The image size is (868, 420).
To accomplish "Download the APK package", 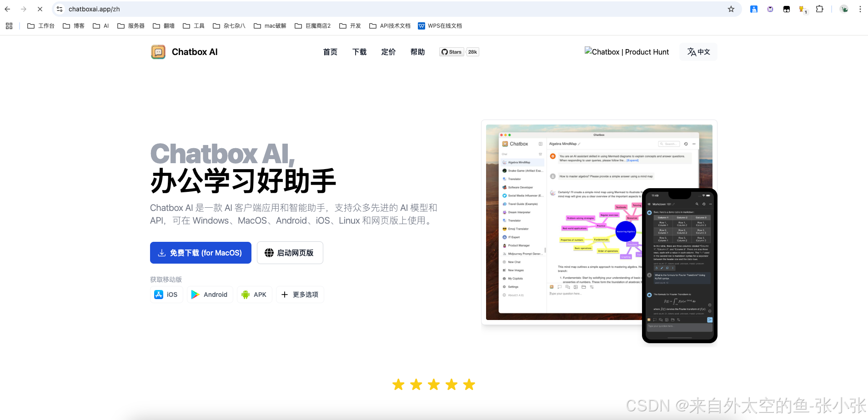I will [x=254, y=295].
